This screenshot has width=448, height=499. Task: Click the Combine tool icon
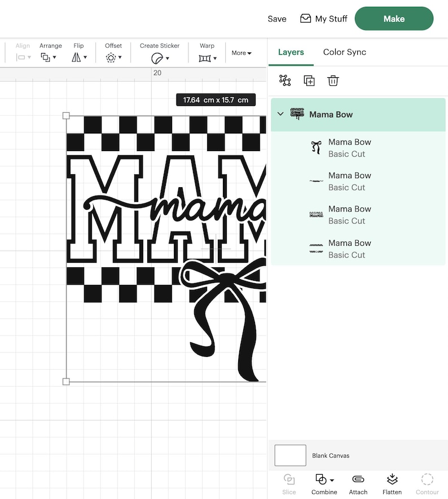point(320,479)
